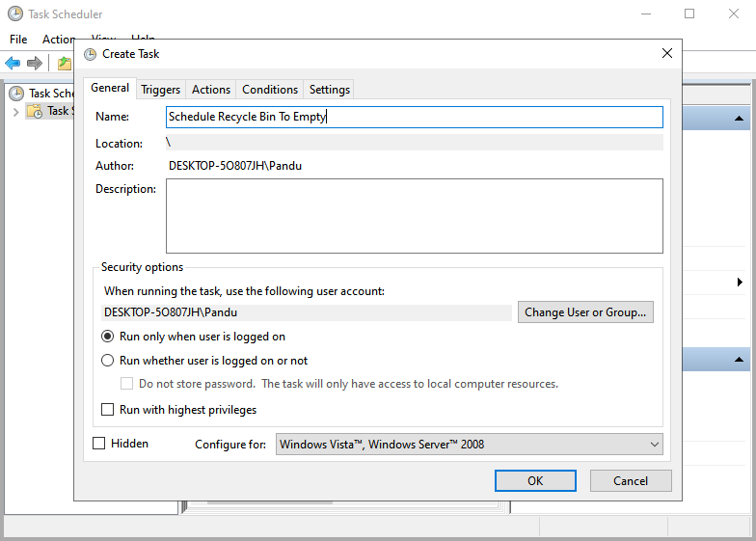Screen dimensions: 756x541
Task: Click the right-pointing submenu arrow in Actions pane
Action: pos(739,283)
